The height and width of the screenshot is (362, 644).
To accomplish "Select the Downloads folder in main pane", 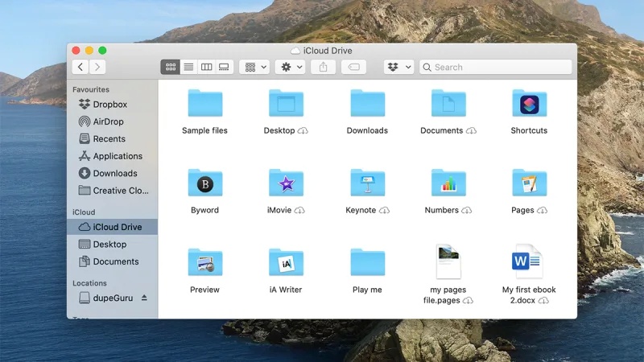I will pos(368,103).
